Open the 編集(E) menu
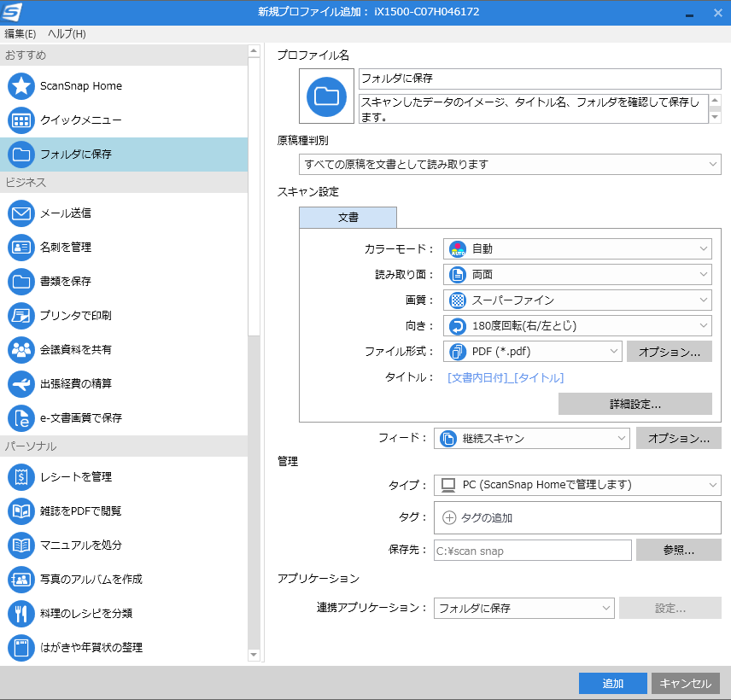The width and height of the screenshot is (731, 700). coord(20,34)
